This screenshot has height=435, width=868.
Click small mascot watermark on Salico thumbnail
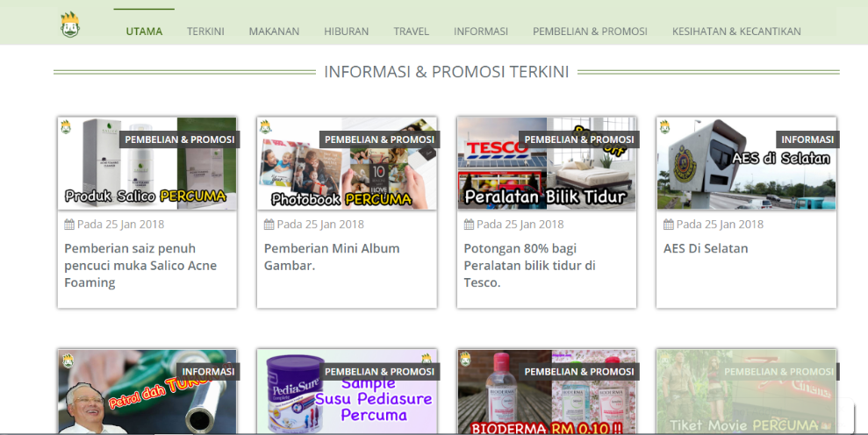pos(66,127)
